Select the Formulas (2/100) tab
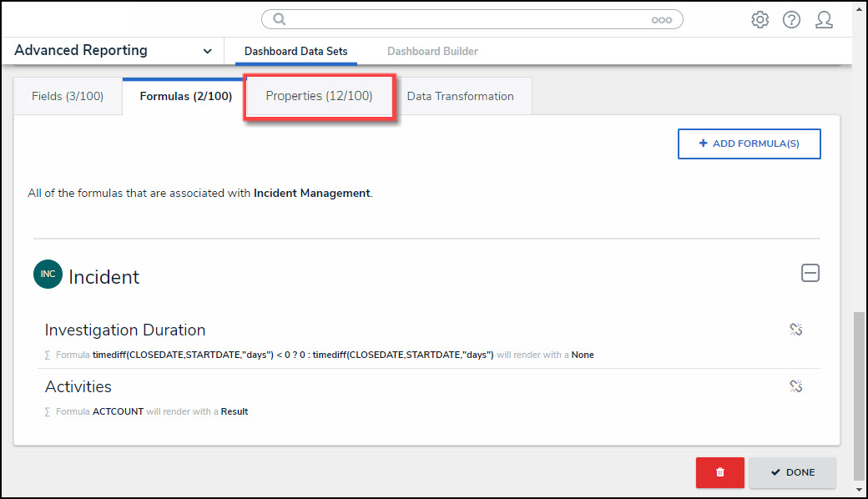Image resolution: width=868 pixels, height=499 pixels. click(186, 96)
